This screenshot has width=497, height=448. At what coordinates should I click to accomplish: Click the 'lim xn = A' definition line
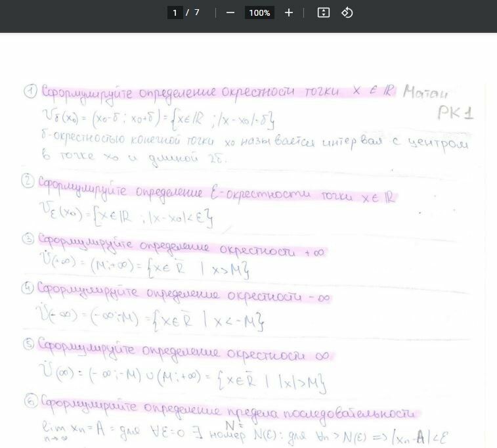pyautogui.click(x=245, y=434)
